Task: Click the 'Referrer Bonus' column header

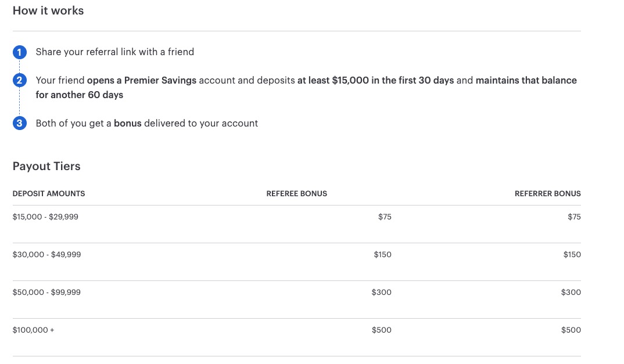Action: [547, 193]
